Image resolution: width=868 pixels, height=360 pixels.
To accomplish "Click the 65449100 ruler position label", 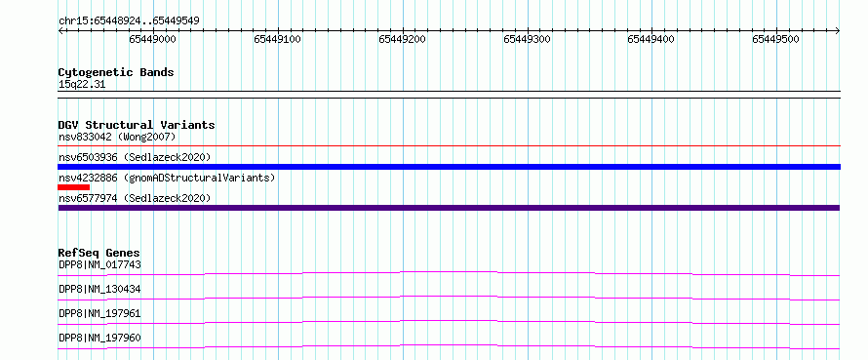I will pyautogui.click(x=277, y=39).
